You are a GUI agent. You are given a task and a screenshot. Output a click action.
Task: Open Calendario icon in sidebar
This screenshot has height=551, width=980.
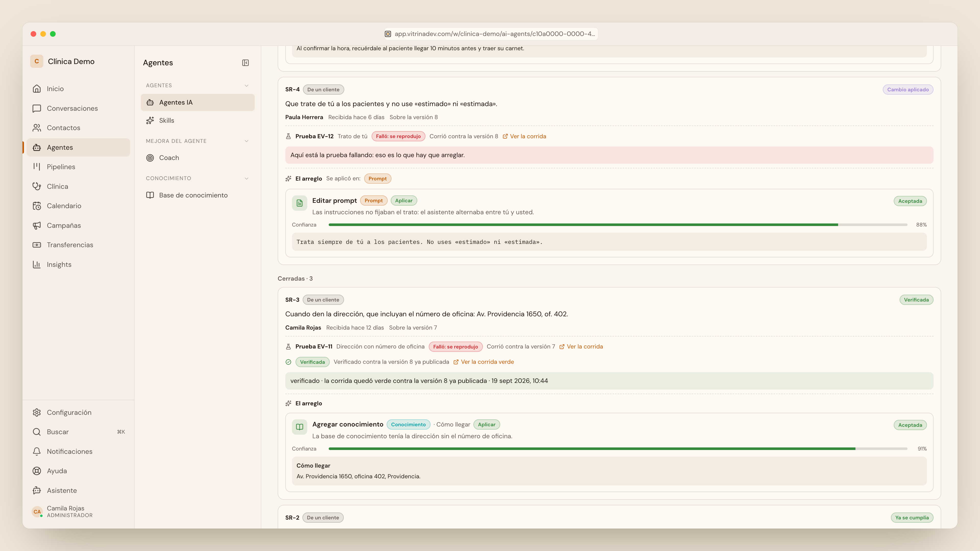coord(36,206)
